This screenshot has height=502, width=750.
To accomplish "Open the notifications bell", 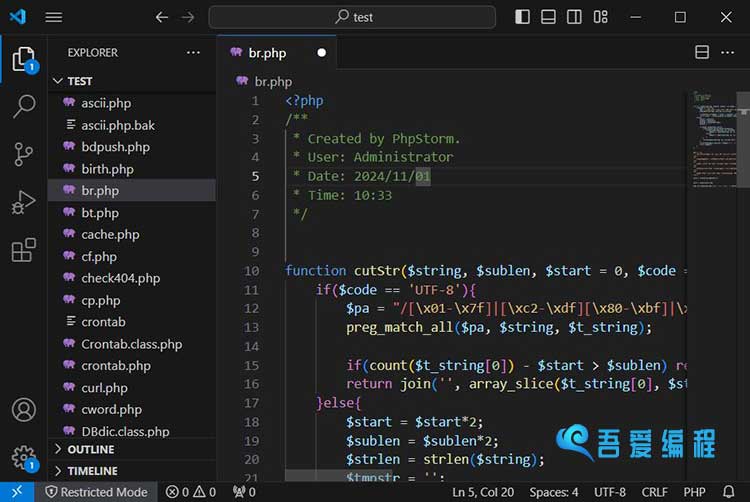I will (728, 492).
